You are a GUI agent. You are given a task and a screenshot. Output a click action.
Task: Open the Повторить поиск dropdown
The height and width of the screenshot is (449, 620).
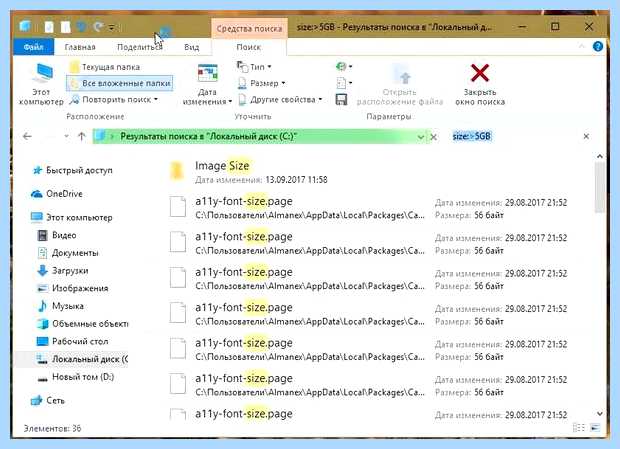tap(114, 100)
